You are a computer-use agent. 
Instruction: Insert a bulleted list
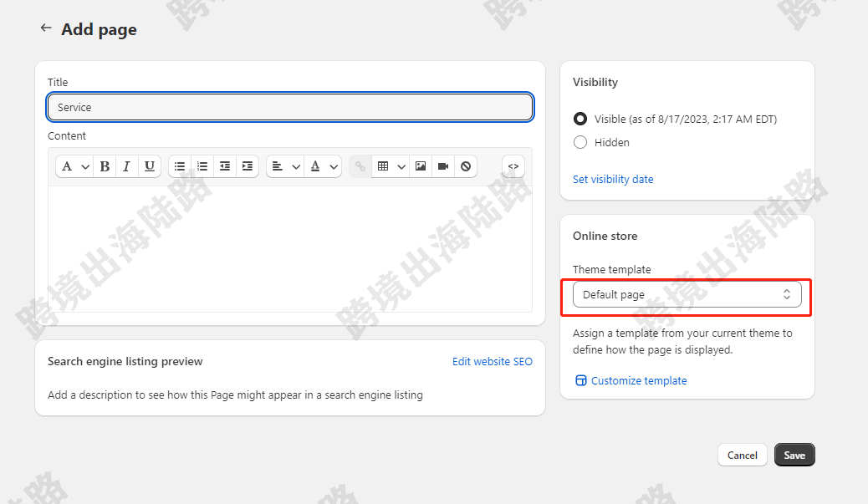pyautogui.click(x=180, y=166)
